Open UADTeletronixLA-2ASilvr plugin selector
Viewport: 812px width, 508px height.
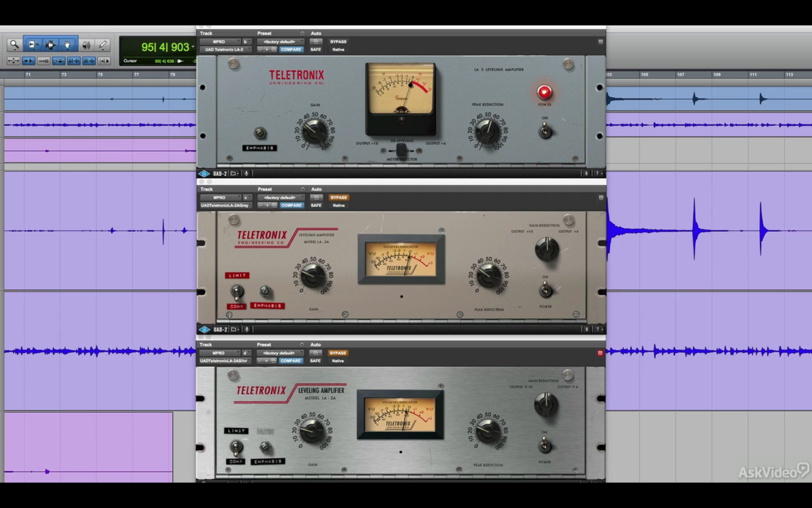pos(225,361)
